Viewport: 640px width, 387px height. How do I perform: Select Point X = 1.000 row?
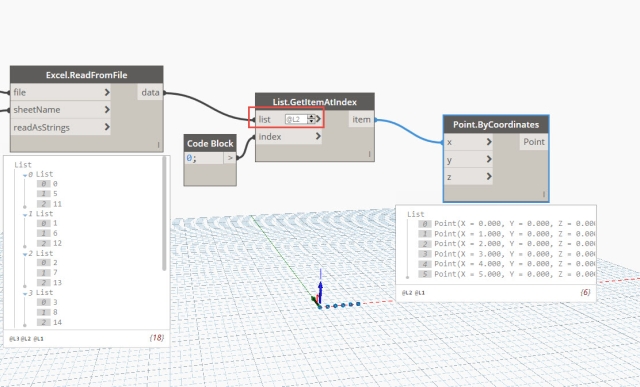(x=506, y=234)
